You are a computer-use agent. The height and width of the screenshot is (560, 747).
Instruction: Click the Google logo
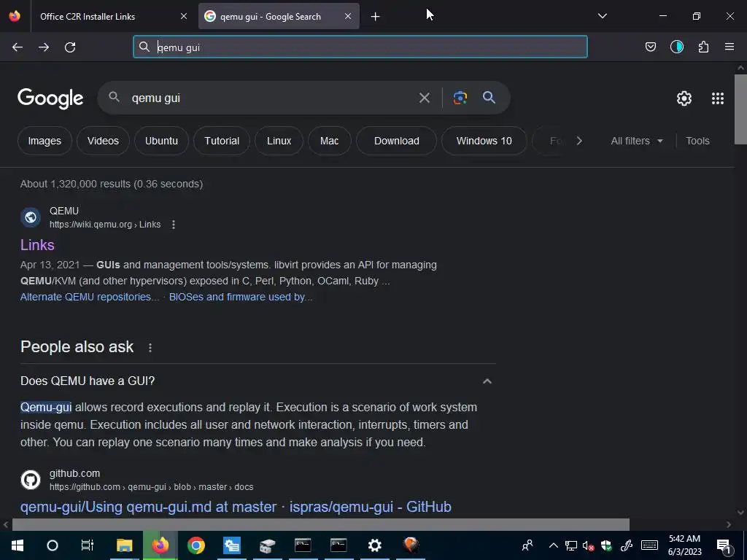(50, 98)
